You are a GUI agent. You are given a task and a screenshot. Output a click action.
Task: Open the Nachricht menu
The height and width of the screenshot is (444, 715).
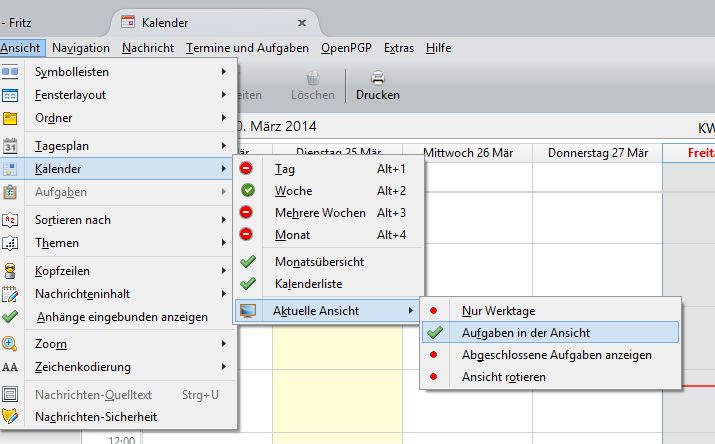pos(148,48)
